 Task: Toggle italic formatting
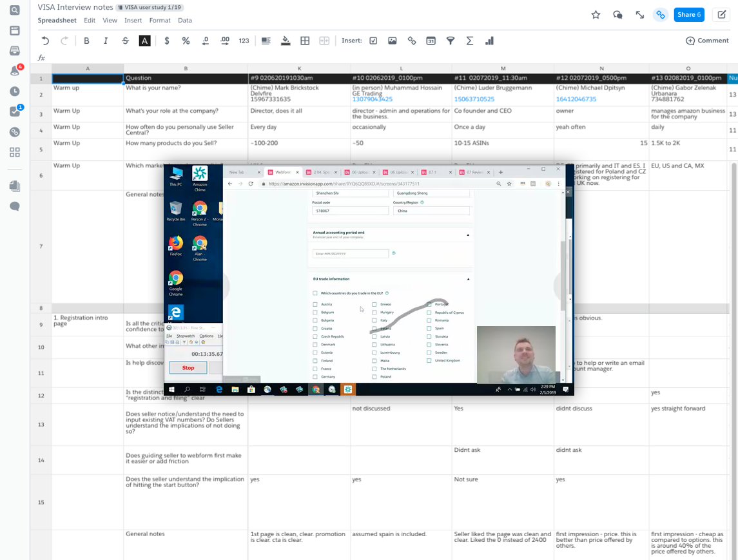pos(106,41)
